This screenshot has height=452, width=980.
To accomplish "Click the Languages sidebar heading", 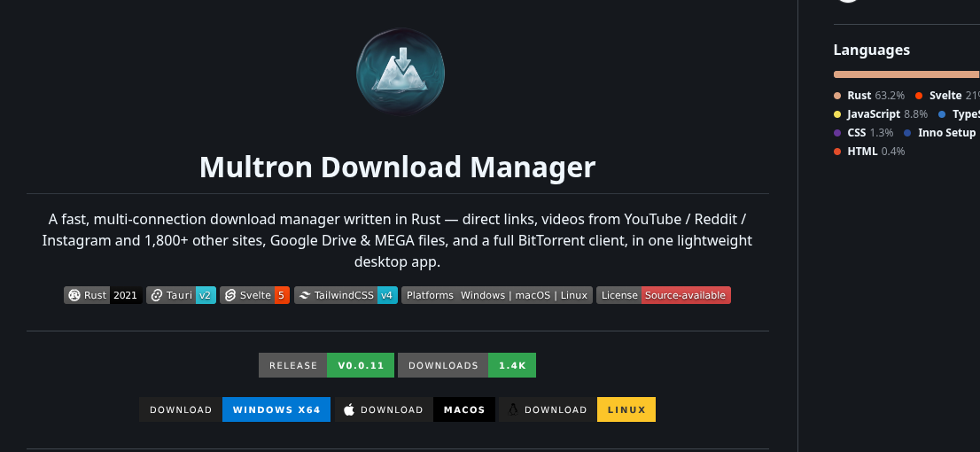I will tap(871, 50).
